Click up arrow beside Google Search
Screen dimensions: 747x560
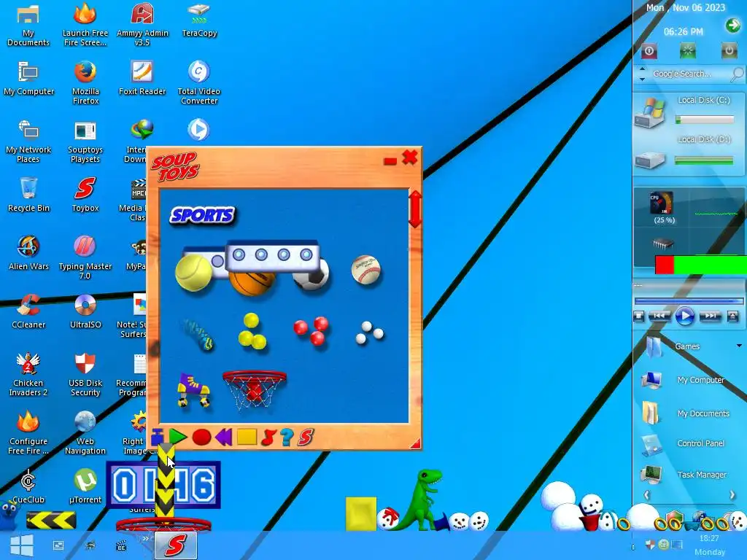coord(642,69)
